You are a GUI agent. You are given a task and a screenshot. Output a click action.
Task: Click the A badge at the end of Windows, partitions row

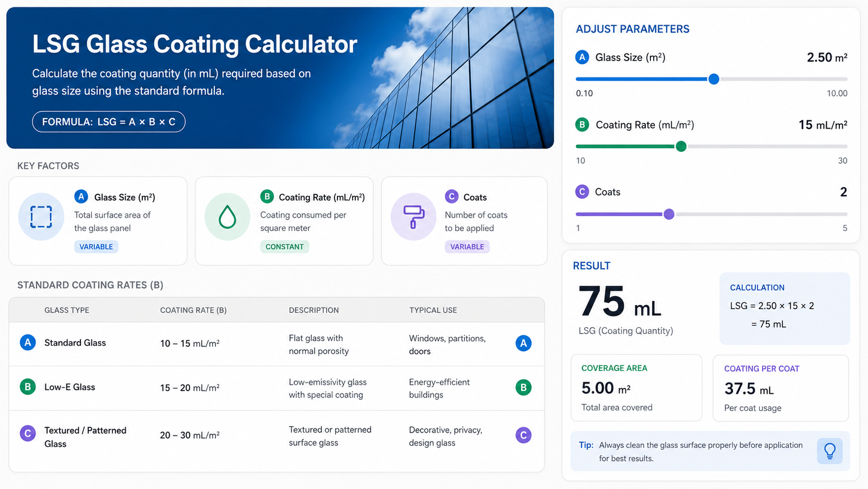pos(523,343)
